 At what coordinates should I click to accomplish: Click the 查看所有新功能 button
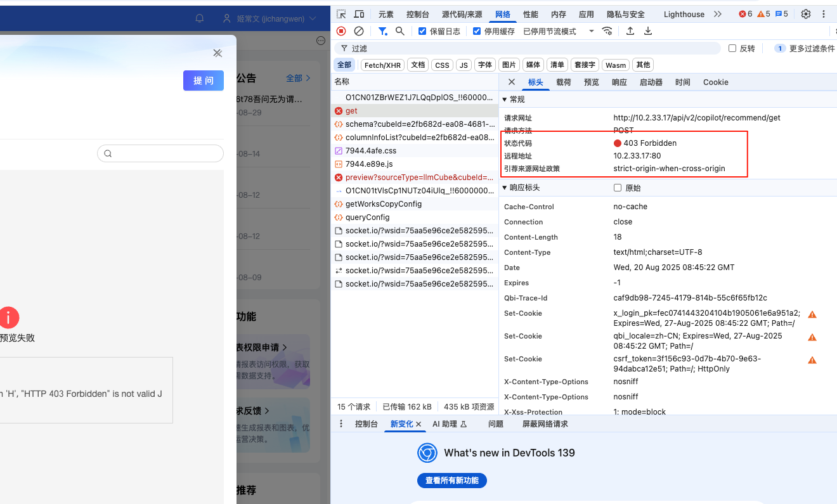tap(451, 481)
